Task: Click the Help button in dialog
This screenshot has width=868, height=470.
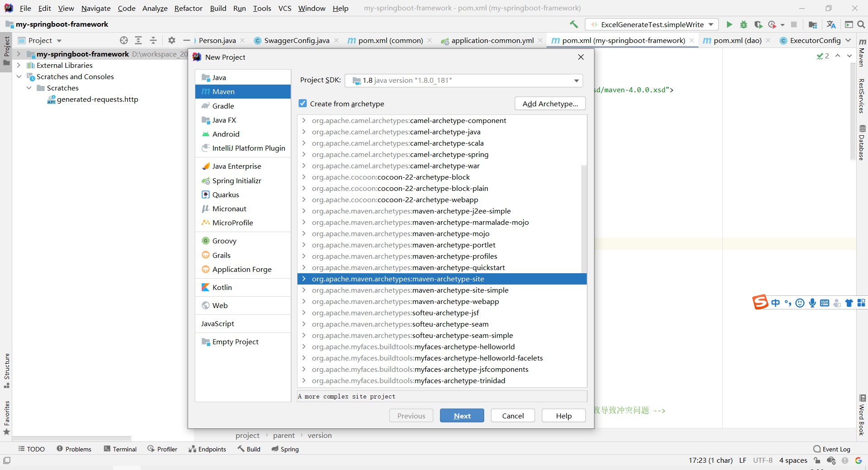Action: point(564,416)
